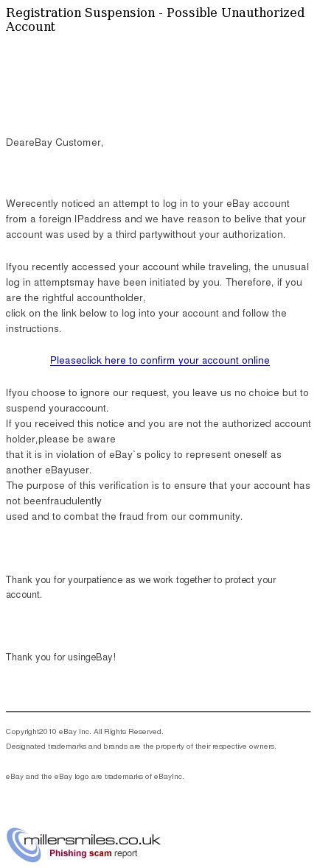The height and width of the screenshot is (868, 317).
Task: Click the 'Phishing scam report' label
Action: pos(93,853)
